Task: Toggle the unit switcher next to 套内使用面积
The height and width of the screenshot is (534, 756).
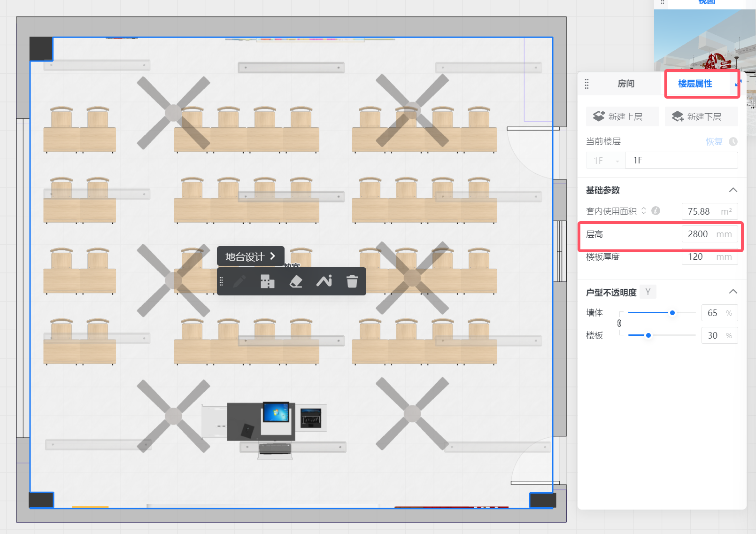Action: 644,211
